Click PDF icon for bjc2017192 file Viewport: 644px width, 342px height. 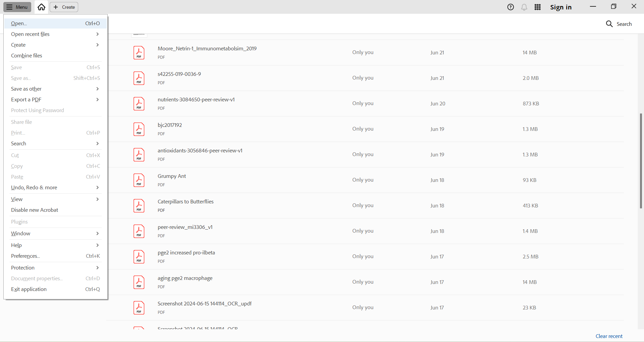click(139, 129)
